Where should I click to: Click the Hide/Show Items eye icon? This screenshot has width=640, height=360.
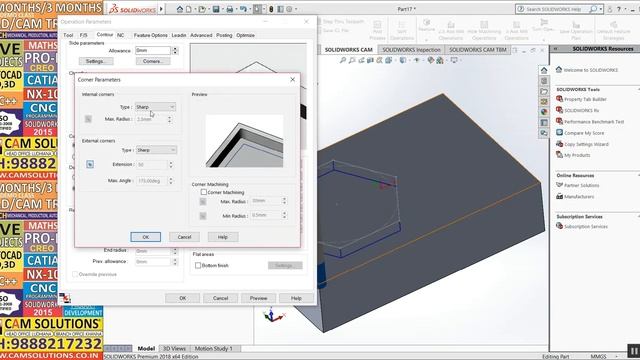pos(417,60)
